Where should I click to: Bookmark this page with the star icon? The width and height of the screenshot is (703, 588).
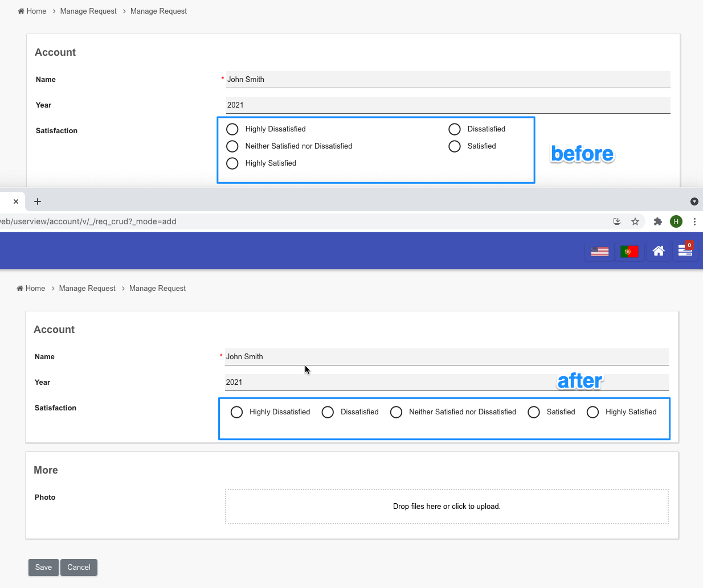(635, 221)
